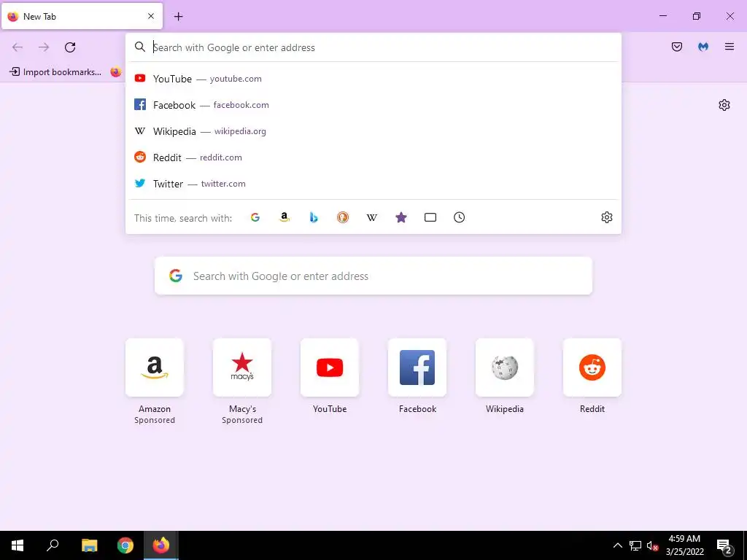Click the Firefox bookmark icon in bookmarks bar
Screen dimensions: 747x560
point(116,72)
